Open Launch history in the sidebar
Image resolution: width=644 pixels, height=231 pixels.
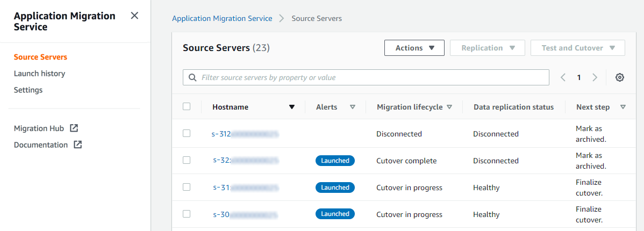(x=39, y=74)
